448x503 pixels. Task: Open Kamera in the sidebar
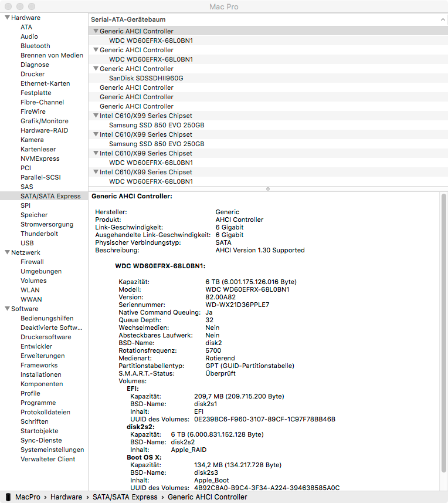tap(32, 140)
